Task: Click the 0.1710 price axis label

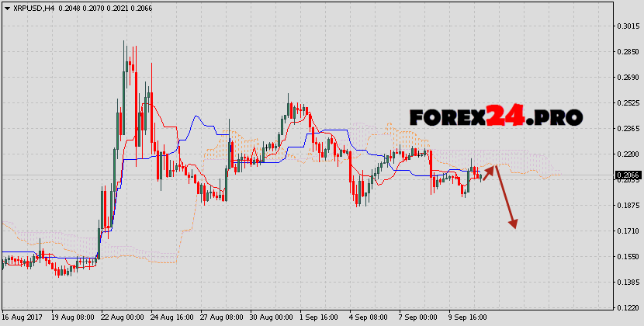Action: tap(628, 231)
